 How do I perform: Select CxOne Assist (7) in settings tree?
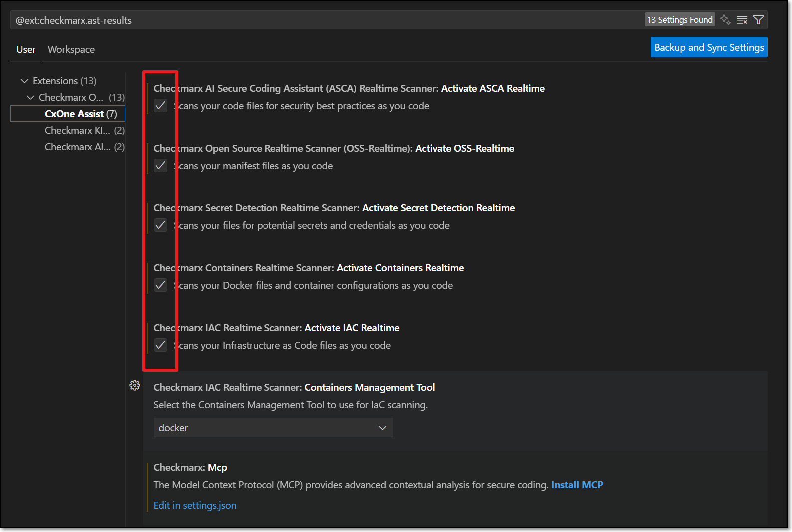click(68, 114)
